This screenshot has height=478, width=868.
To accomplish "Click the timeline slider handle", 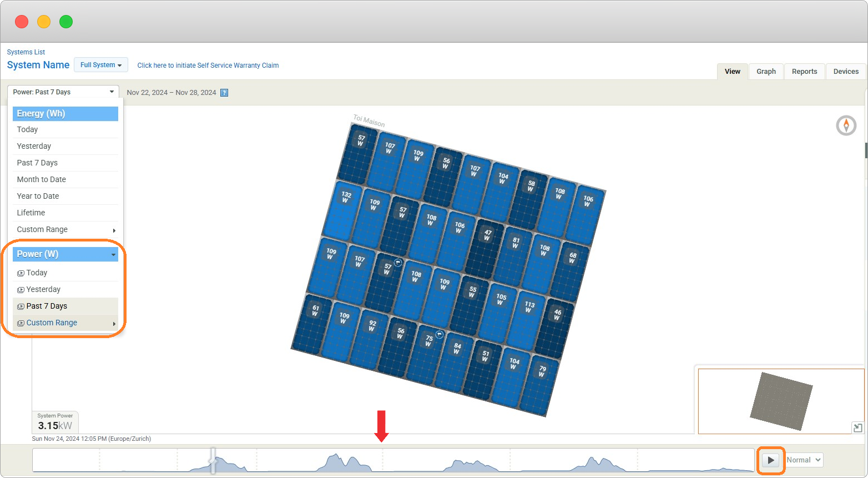I will [x=213, y=461].
